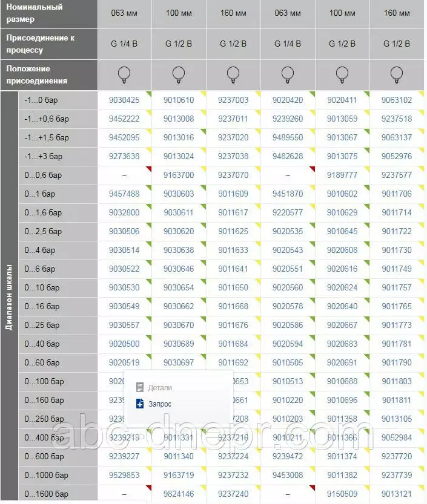Click the red corner marker in the 9189777 cell
427x504 pixels.
click(x=366, y=169)
